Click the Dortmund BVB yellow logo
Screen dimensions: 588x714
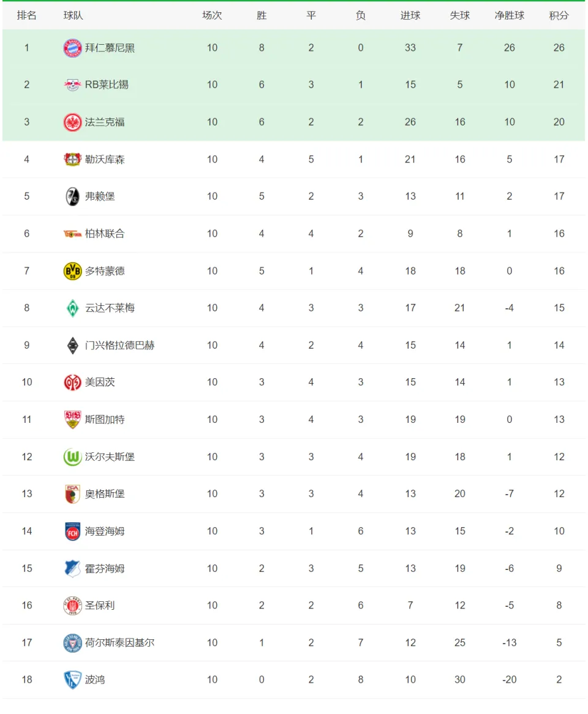coord(72,271)
